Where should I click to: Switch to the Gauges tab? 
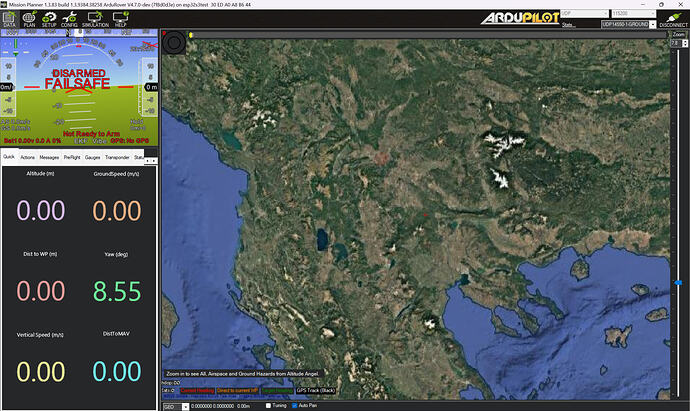pyautogui.click(x=92, y=157)
